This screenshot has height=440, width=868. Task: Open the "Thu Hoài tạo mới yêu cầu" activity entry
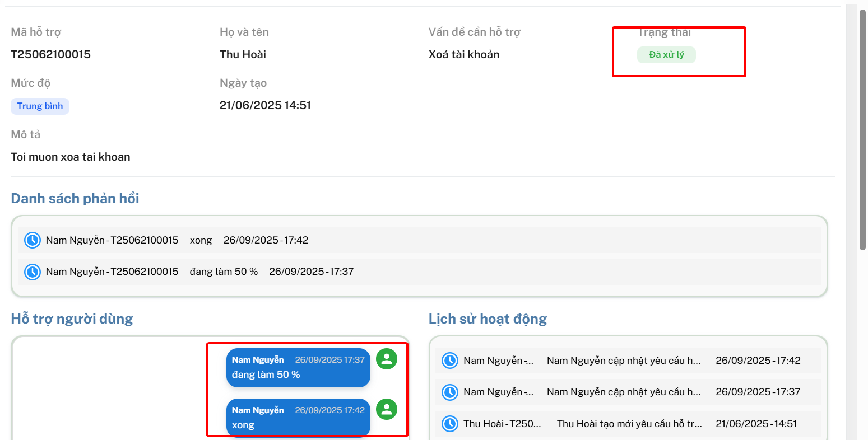[x=629, y=424]
